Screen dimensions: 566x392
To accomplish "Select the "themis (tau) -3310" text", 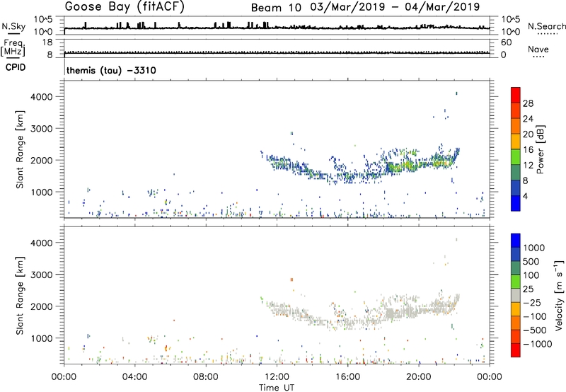I will (111, 70).
